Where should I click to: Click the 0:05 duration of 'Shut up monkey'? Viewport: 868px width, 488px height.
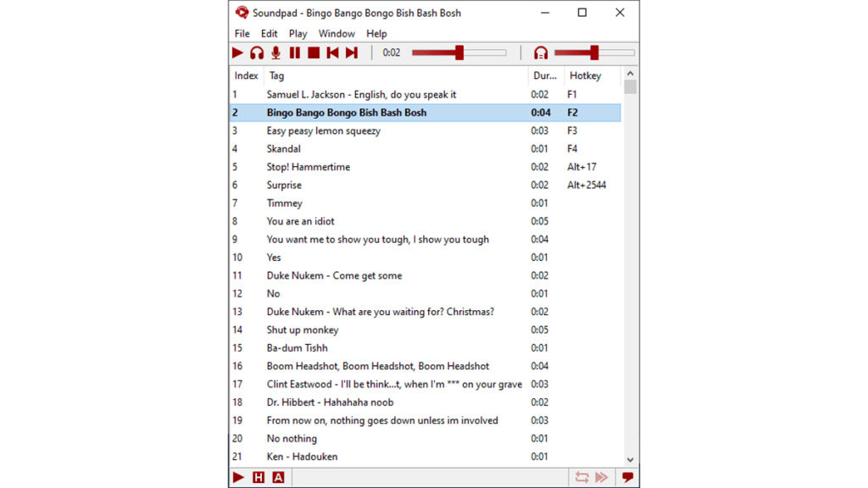[x=540, y=330]
